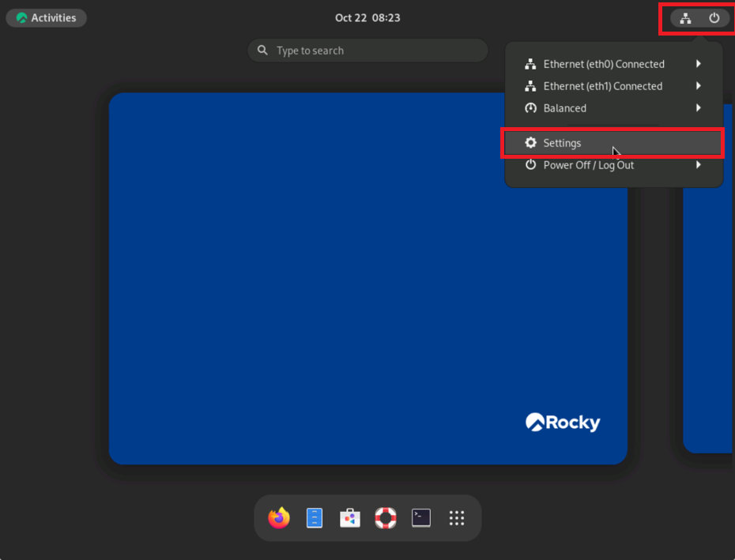
Task: Open Settings from the system menu
Action: point(613,142)
